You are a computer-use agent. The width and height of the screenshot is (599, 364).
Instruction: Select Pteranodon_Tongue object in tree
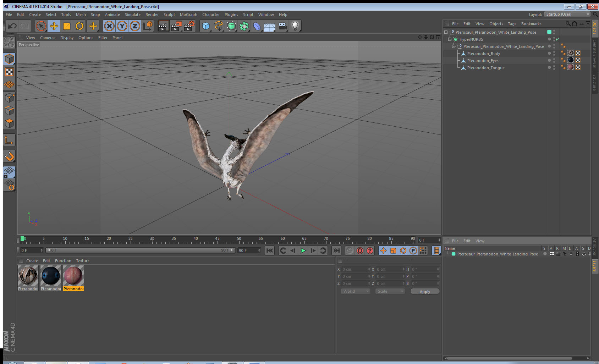coord(486,68)
